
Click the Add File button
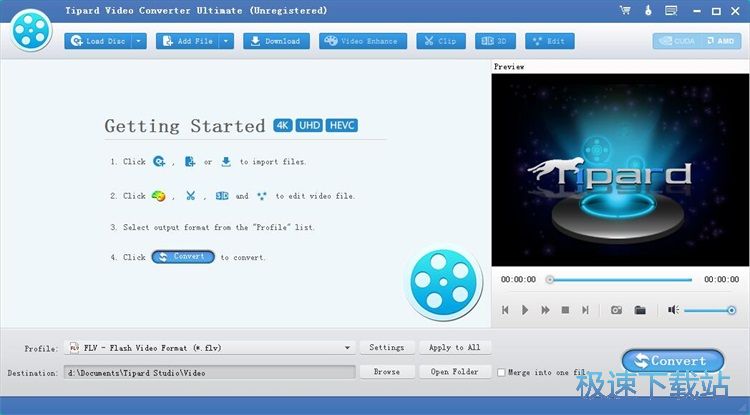coord(188,41)
